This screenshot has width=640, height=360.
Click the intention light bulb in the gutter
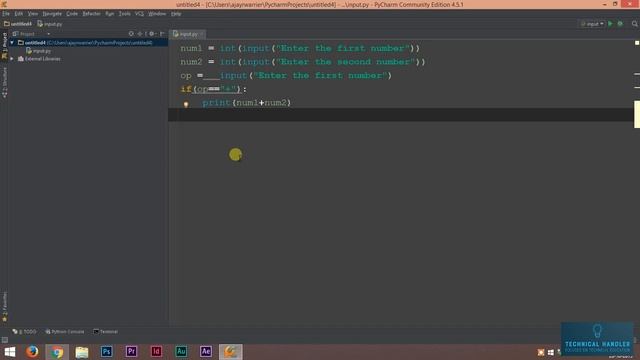click(x=186, y=104)
